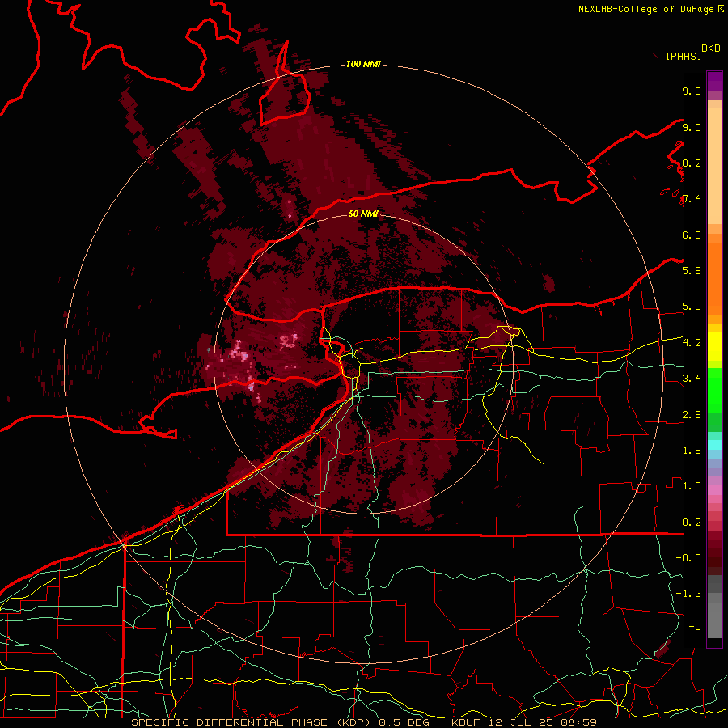This screenshot has height=728, width=728.
Task: Click the 7.4 value on color scale
Action: click(x=692, y=199)
